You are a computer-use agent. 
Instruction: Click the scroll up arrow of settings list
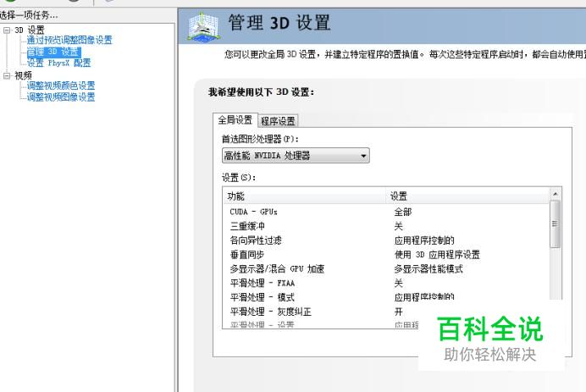556,194
